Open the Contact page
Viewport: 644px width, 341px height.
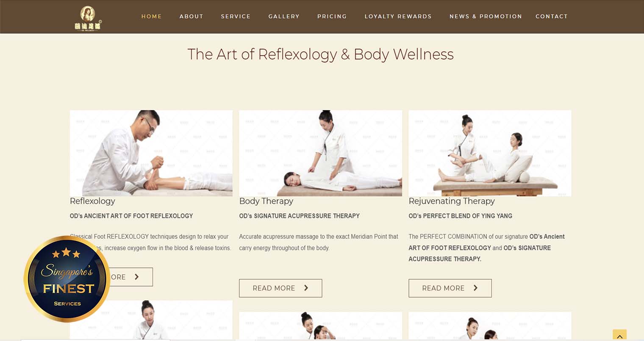(x=552, y=17)
